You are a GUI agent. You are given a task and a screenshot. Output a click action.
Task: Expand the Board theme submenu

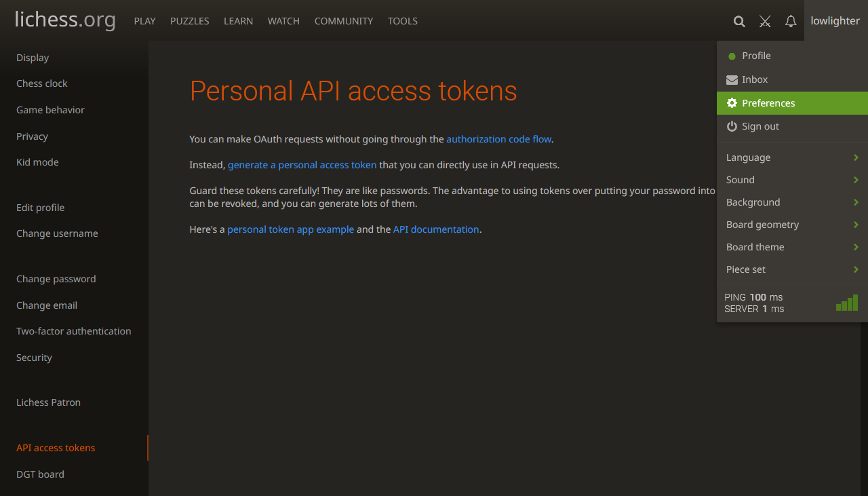point(791,247)
